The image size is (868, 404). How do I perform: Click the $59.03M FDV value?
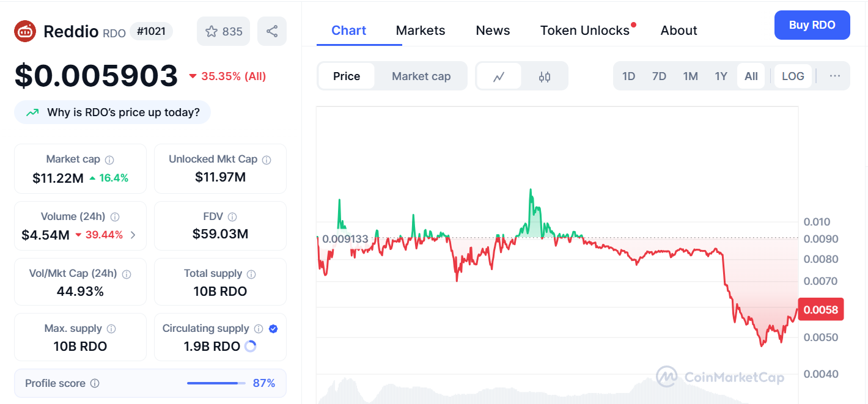[220, 233]
